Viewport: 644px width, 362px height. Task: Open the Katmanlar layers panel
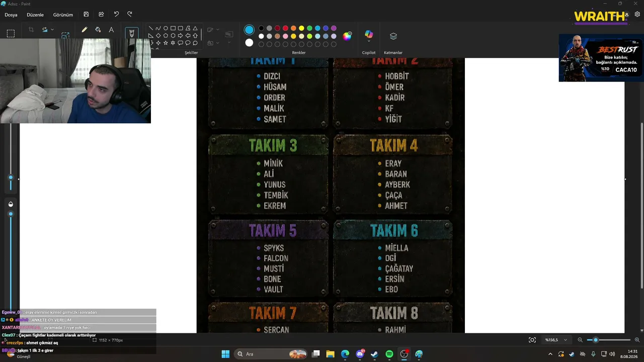coord(393,36)
